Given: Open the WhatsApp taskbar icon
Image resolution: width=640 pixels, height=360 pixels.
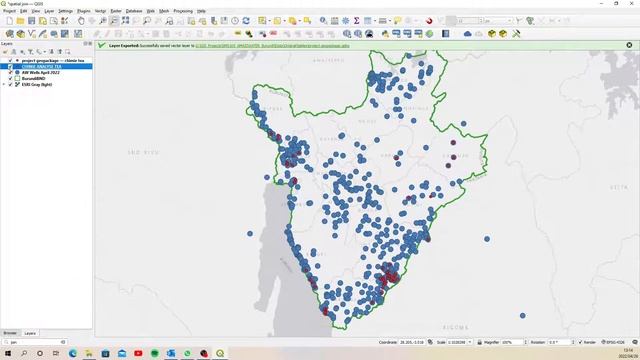Looking at the screenshot, I should (187, 353).
